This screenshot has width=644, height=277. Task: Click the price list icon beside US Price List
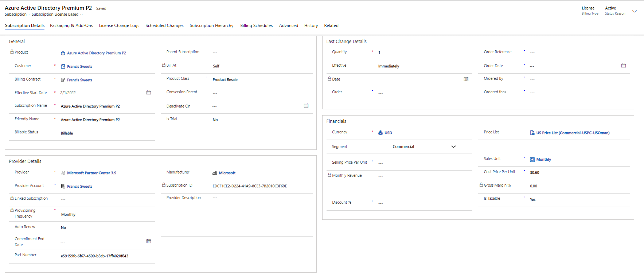tap(532, 133)
